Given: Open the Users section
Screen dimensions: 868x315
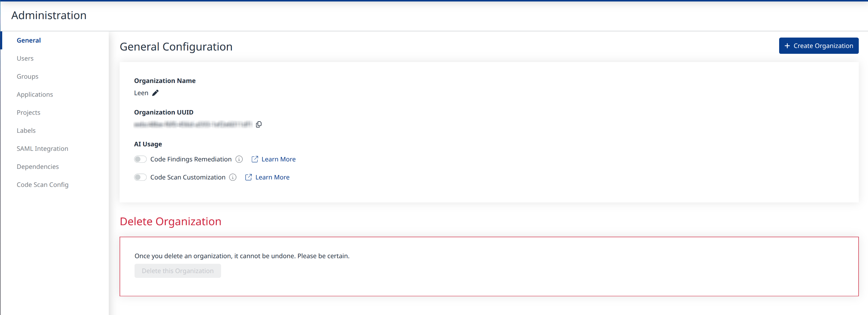Looking at the screenshot, I should click(x=25, y=58).
